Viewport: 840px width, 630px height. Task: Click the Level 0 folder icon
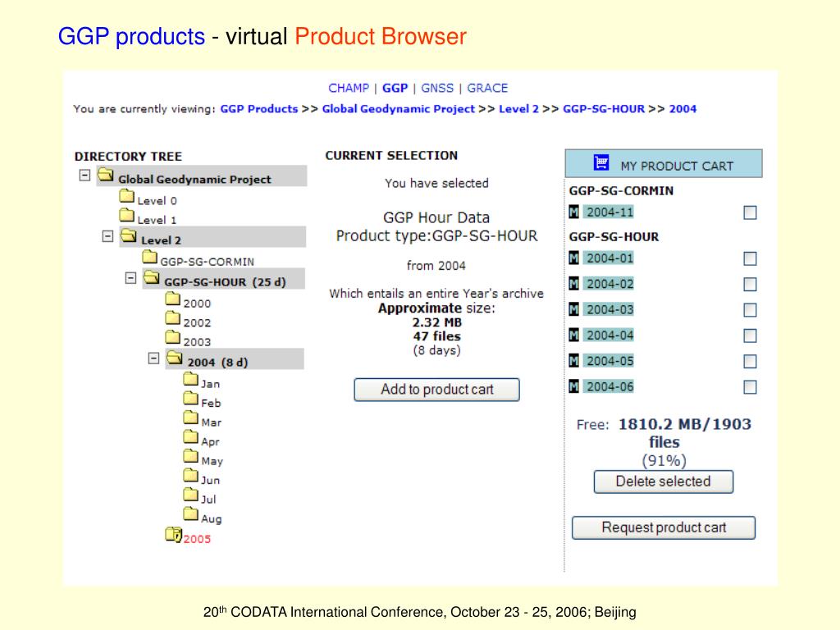coord(127,196)
